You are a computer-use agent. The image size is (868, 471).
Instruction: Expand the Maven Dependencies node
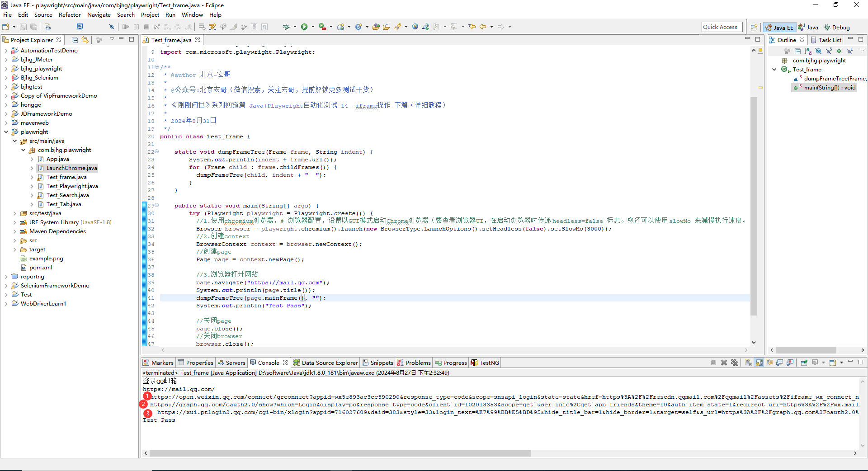tap(14, 231)
